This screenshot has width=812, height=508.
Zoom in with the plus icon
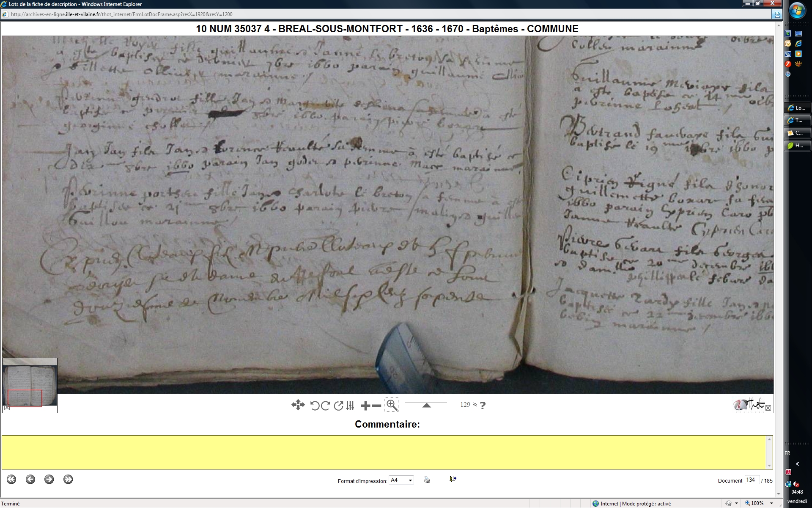tap(365, 406)
